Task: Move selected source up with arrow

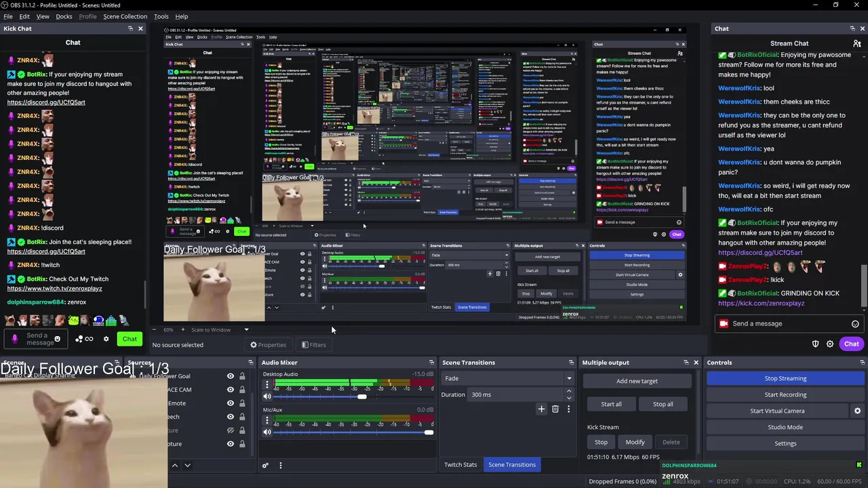Action: (174, 466)
